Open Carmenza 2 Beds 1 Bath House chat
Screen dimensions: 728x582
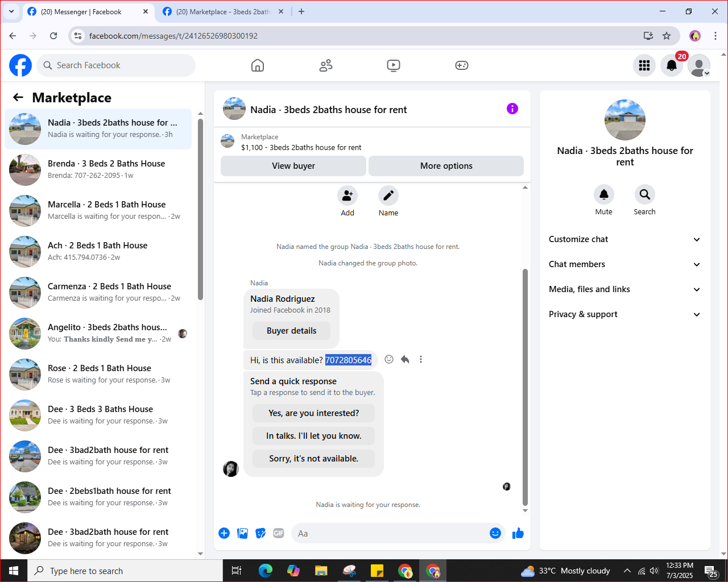98,293
